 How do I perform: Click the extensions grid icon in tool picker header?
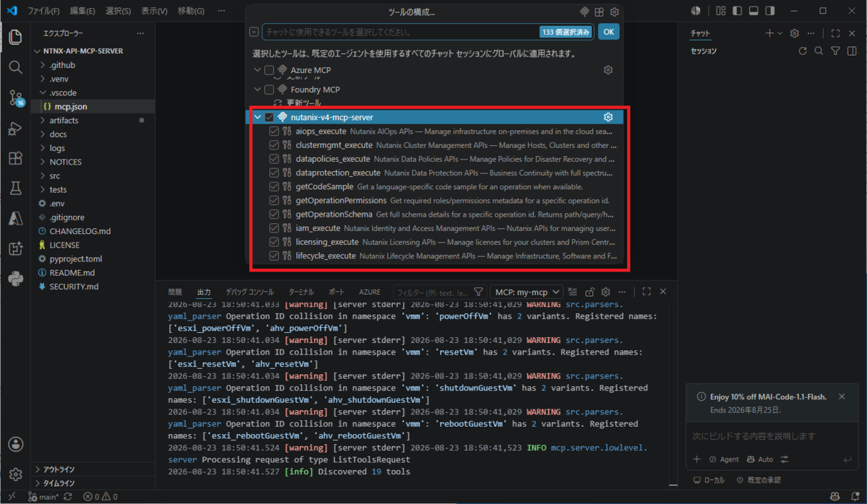pyautogui.click(x=599, y=12)
